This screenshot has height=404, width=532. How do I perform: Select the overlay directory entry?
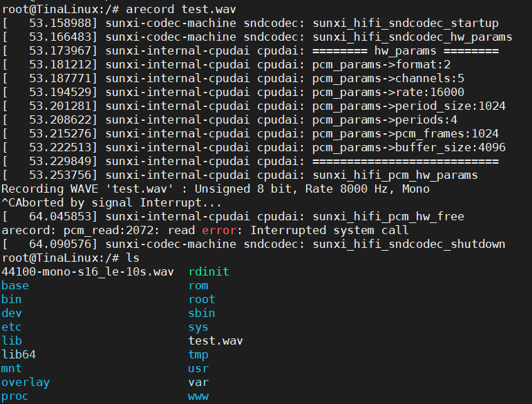coord(26,382)
